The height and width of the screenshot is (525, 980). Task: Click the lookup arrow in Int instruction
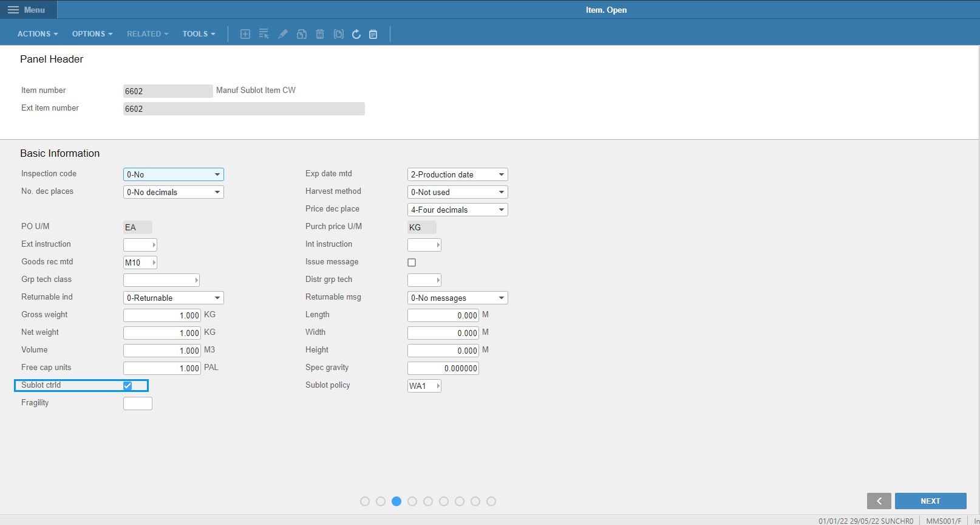[x=438, y=245]
